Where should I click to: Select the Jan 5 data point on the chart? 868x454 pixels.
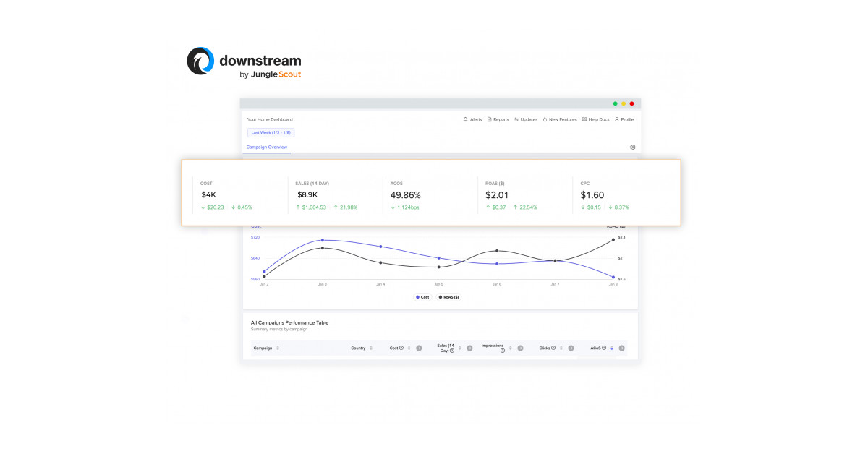438,257
